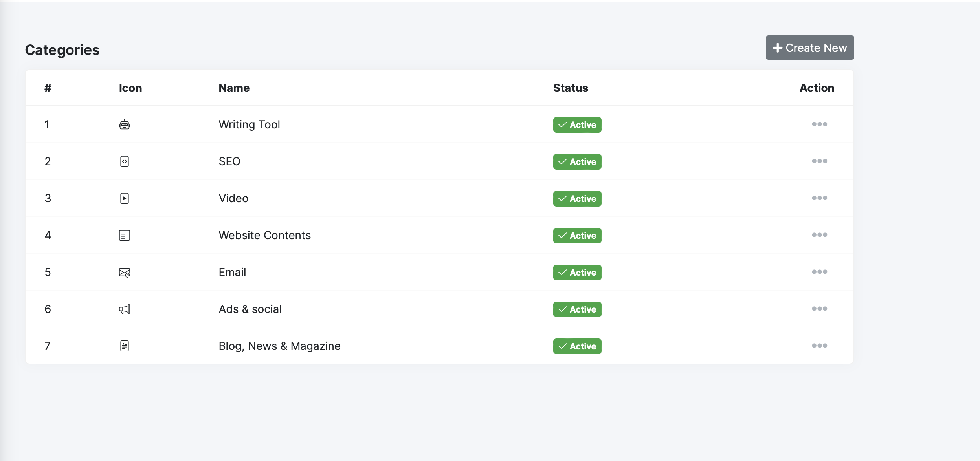
Task: Open actions for Blog, News & Magazine
Action: 819,346
